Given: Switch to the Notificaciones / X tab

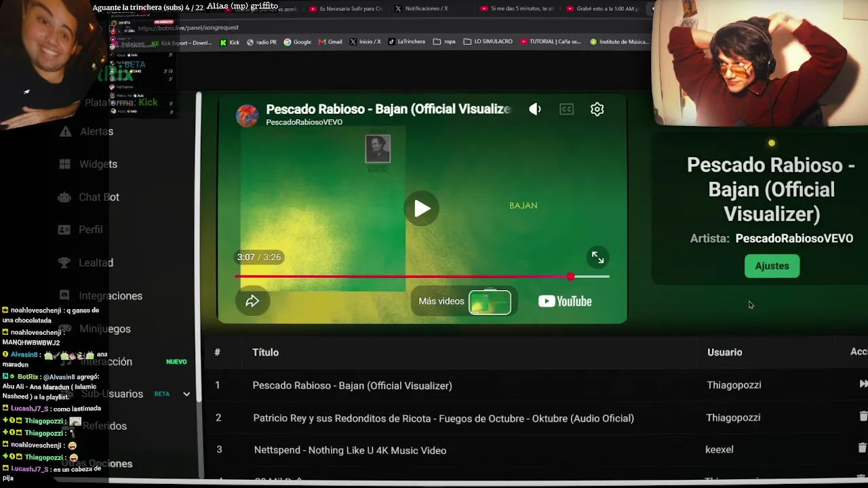Looking at the screenshot, I should tap(420, 9).
